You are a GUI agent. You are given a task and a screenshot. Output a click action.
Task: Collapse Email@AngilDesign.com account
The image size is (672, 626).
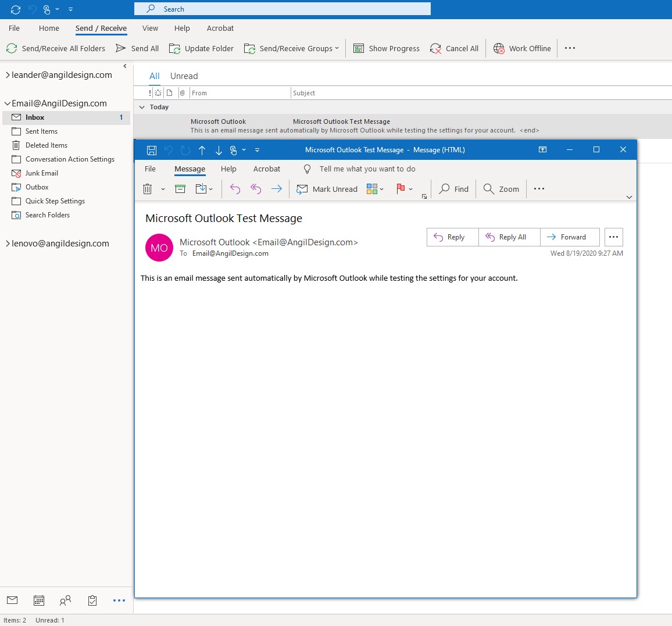[8, 103]
